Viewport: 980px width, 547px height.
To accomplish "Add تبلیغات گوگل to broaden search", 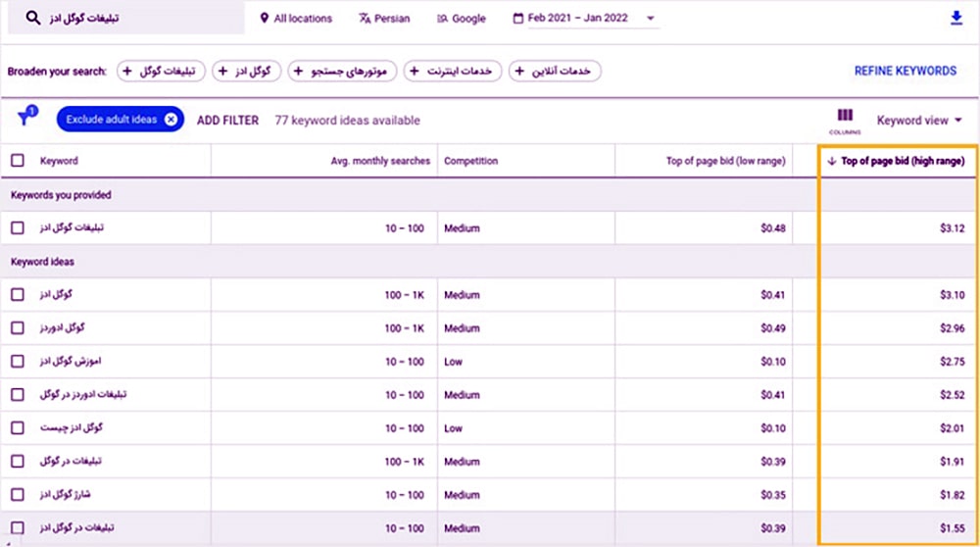I will (x=161, y=71).
